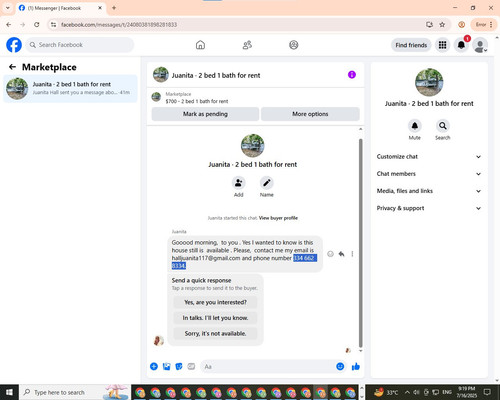
Task: Open the Friends icon in top navigation
Action: click(247, 45)
